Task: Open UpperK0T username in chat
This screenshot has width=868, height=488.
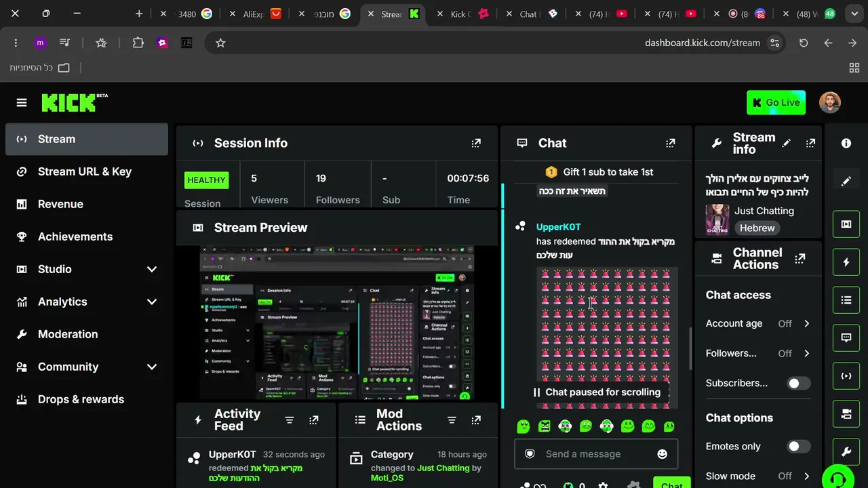Action: (559, 227)
